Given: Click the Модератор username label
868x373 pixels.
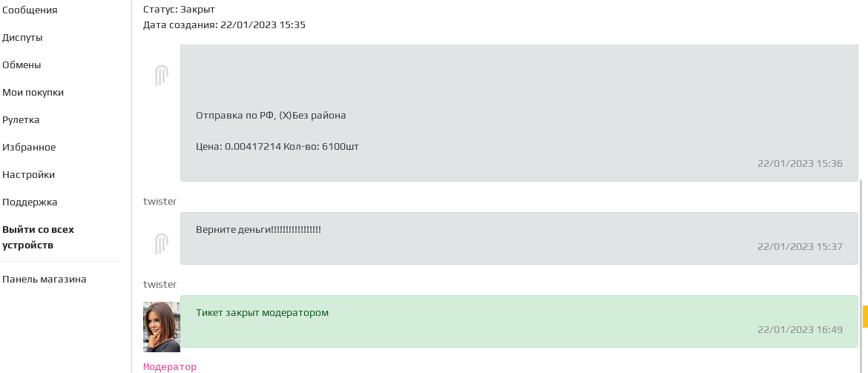Looking at the screenshot, I should [170, 367].
